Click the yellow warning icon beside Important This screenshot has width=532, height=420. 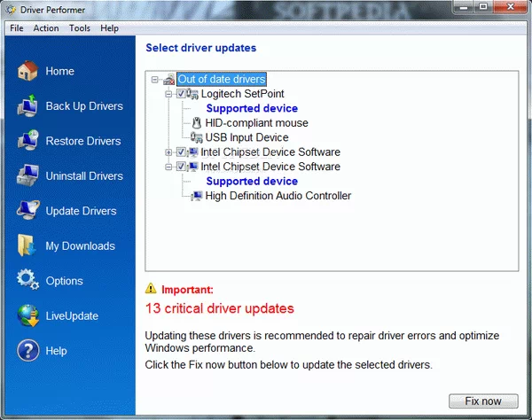click(151, 289)
